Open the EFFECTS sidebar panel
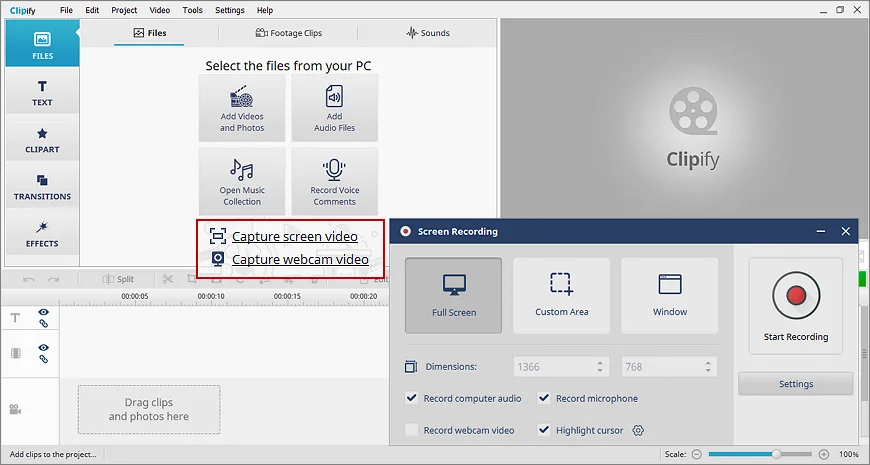The image size is (870, 465). tap(42, 234)
